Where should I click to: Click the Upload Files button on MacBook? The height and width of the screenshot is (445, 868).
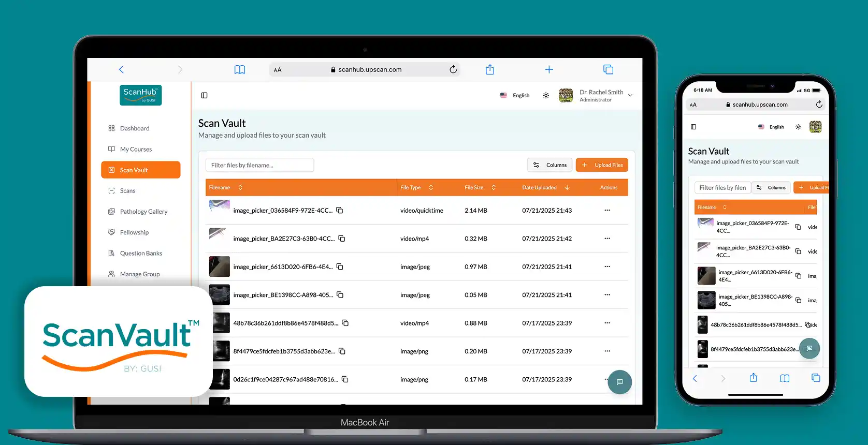pyautogui.click(x=602, y=165)
